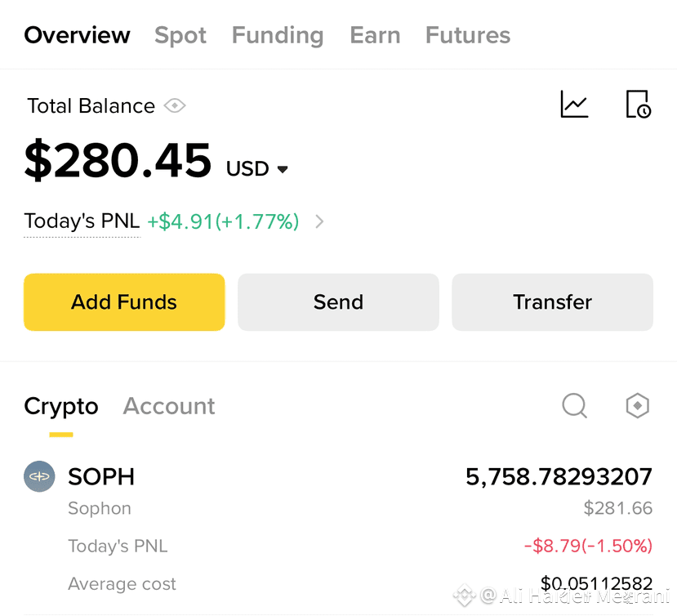Tap the Transfer button
Image resolution: width=677 pixels, height=616 pixels.
tap(553, 302)
